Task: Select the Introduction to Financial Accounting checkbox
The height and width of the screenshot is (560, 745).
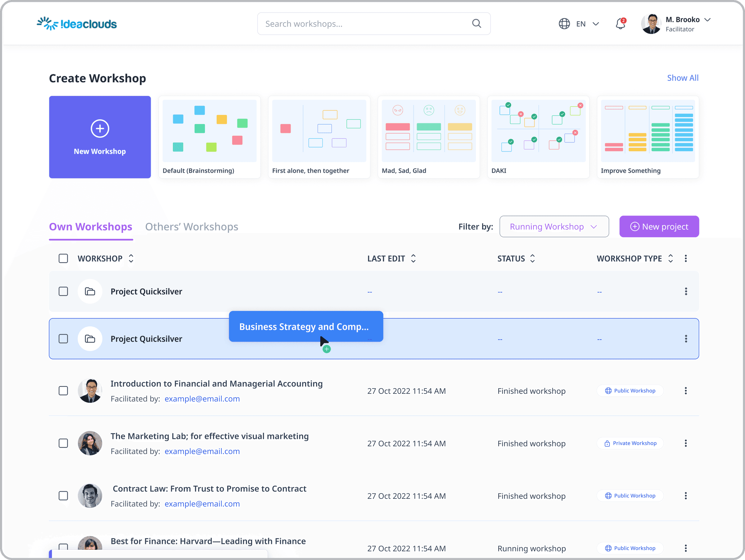Action: click(63, 391)
